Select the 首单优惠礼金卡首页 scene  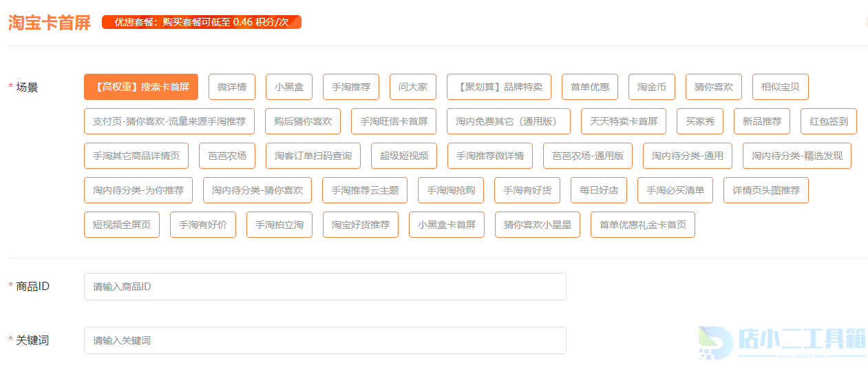[x=643, y=225]
